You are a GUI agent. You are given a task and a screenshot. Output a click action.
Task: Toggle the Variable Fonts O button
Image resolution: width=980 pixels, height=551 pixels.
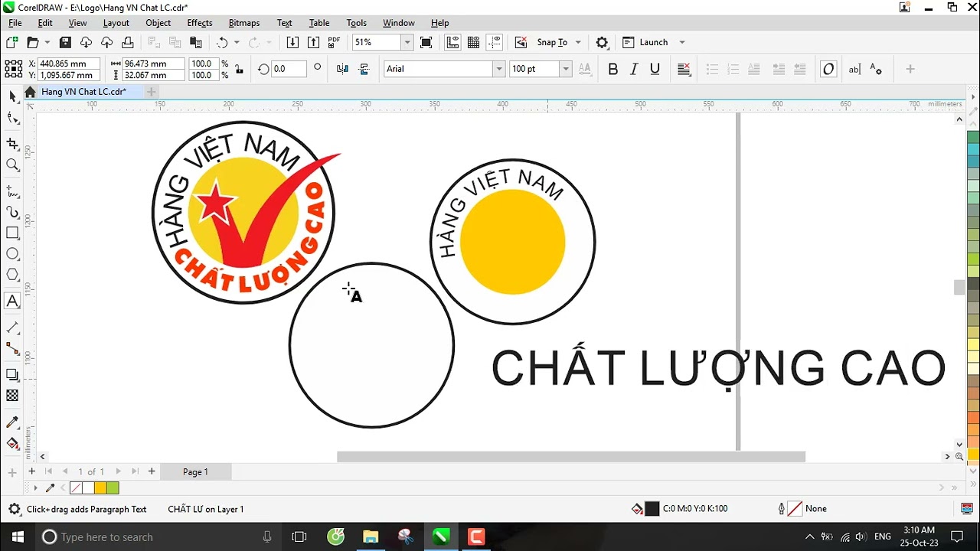pyautogui.click(x=828, y=69)
